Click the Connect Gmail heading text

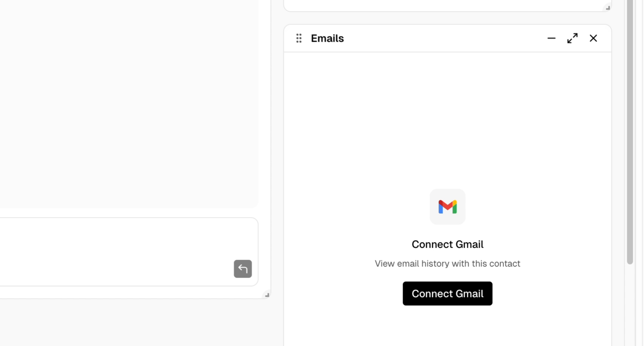447,244
